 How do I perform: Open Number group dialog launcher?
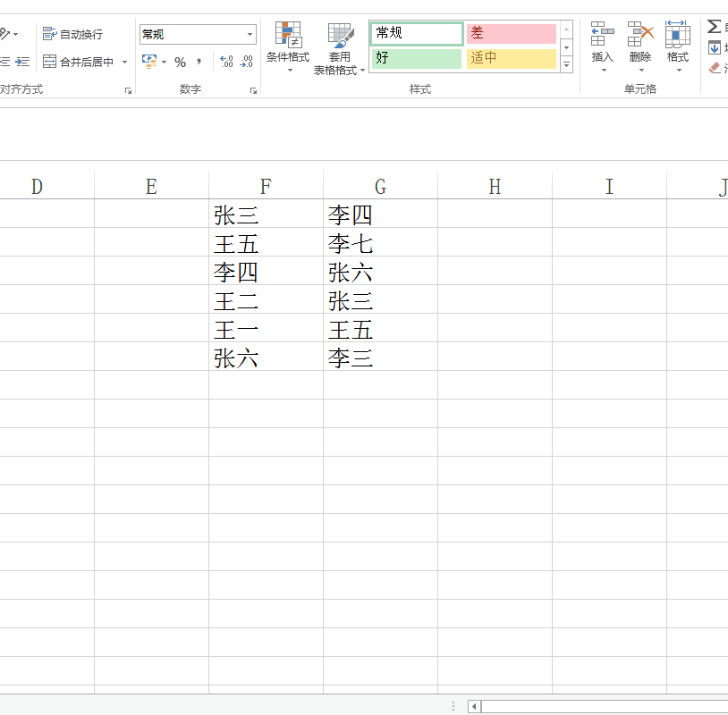point(253,91)
